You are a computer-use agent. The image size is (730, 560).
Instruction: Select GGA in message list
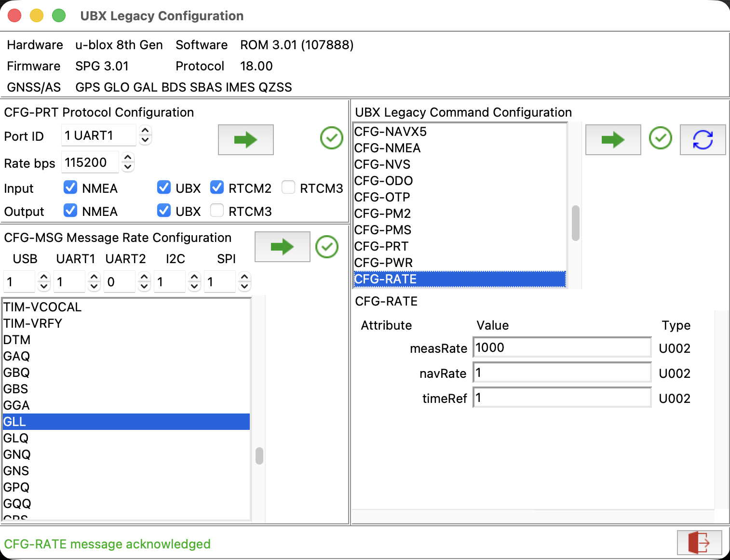click(x=126, y=405)
